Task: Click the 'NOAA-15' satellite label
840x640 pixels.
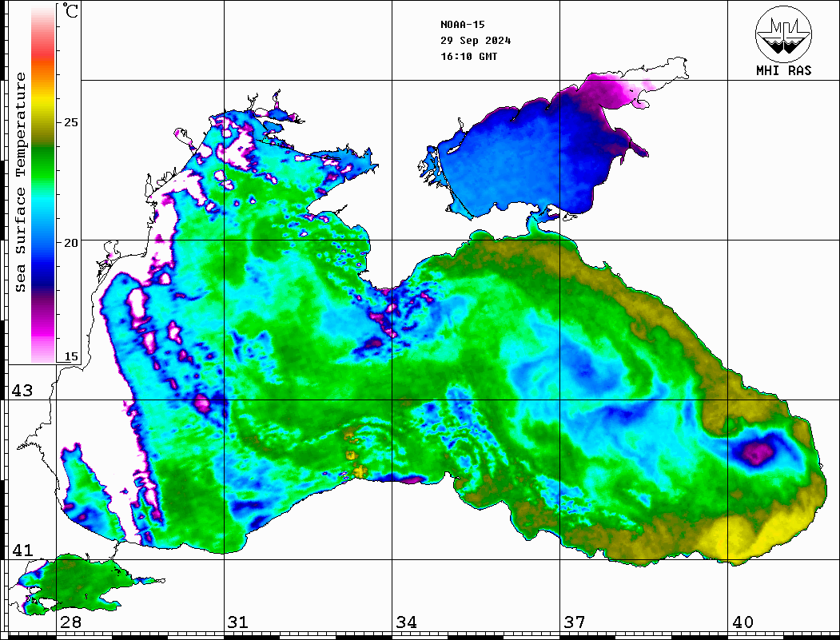Action: [462, 25]
